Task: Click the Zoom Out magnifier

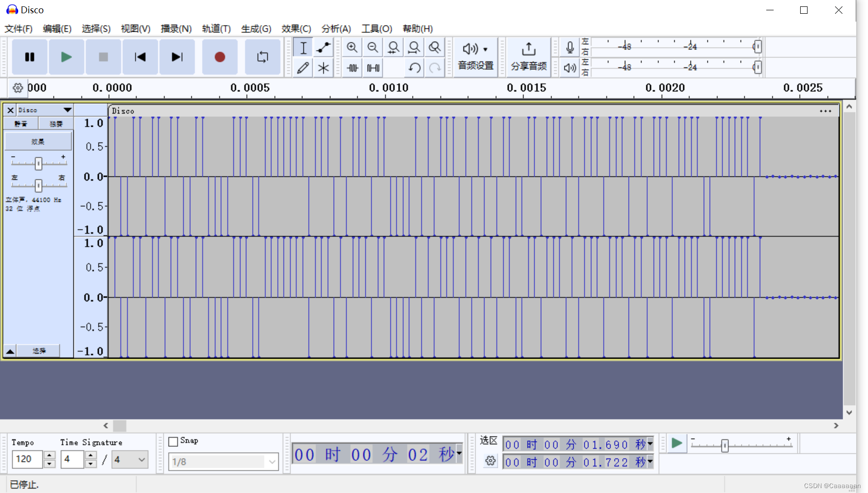Action: click(x=373, y=48)
